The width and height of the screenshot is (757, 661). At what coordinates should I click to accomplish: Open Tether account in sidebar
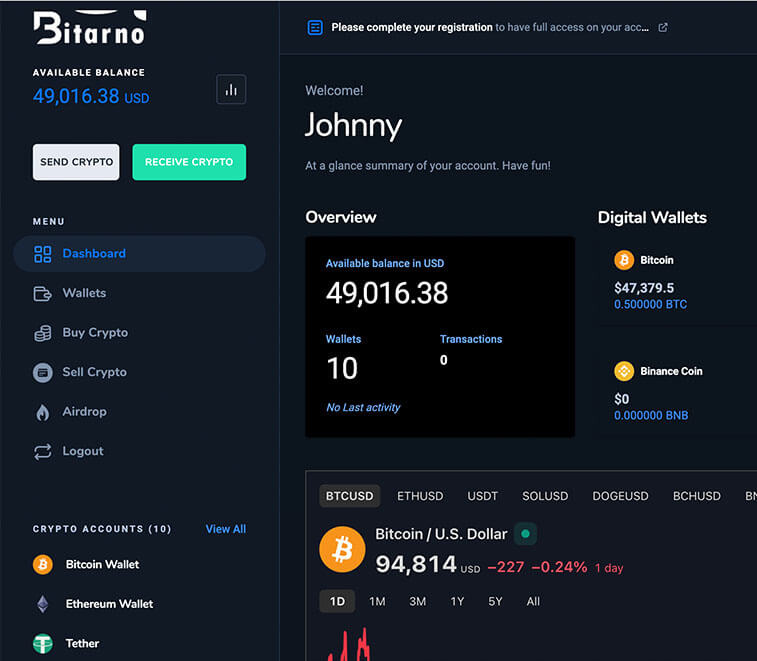(83, 644)
